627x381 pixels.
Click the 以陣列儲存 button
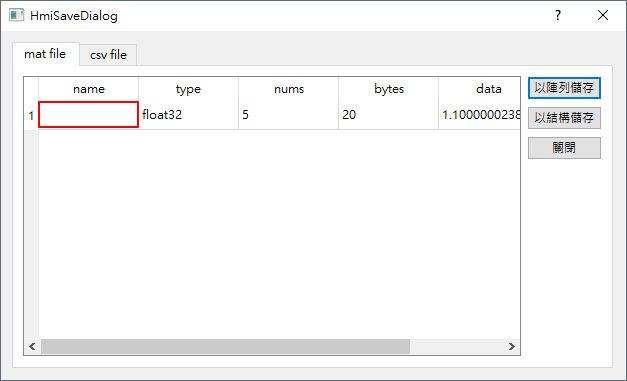(x=564, y=88)
